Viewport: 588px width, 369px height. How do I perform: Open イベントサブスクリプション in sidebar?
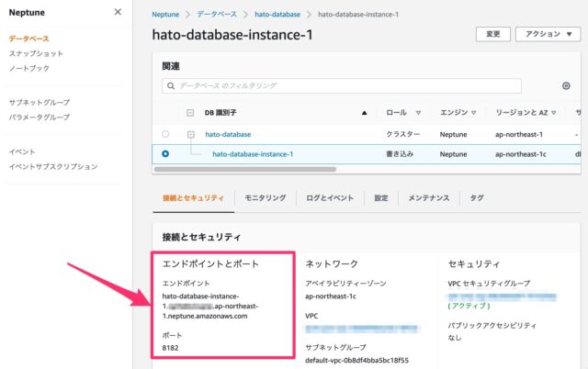(x=53, y=166)
